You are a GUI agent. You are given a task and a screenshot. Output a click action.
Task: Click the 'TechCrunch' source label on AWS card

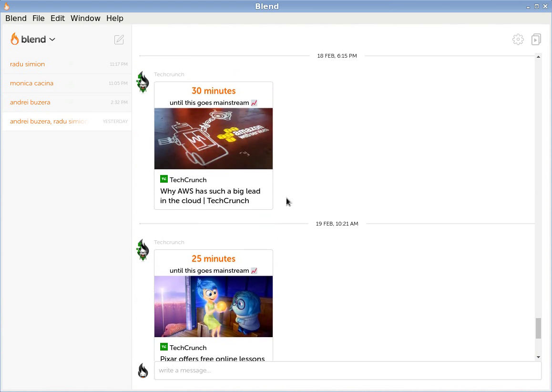coord(188,180)
